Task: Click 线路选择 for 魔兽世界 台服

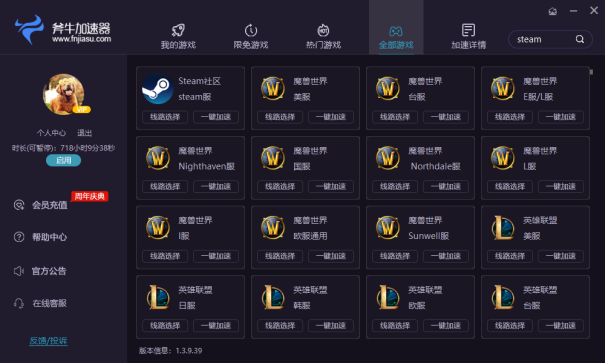Action: tap(395, 117)
